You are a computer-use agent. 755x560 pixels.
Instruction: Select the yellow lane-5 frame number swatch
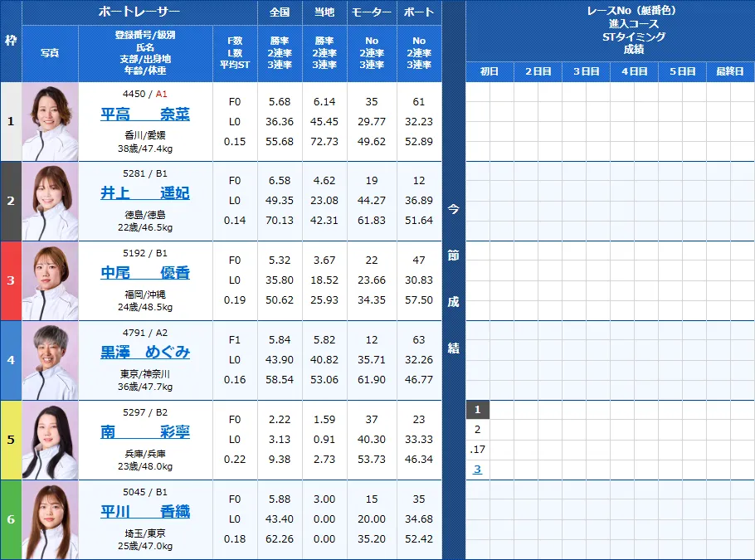pyautogui.click(x=11, y=440)
